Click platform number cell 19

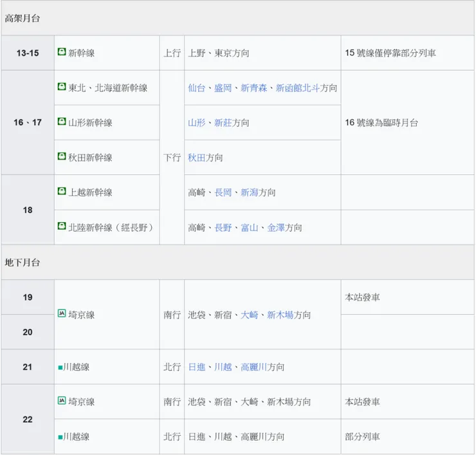click(x=28, y=297)
